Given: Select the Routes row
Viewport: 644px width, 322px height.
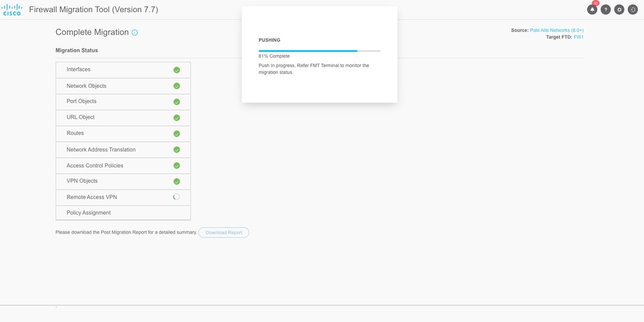Looking at the screenshot, I should (123, 134).
